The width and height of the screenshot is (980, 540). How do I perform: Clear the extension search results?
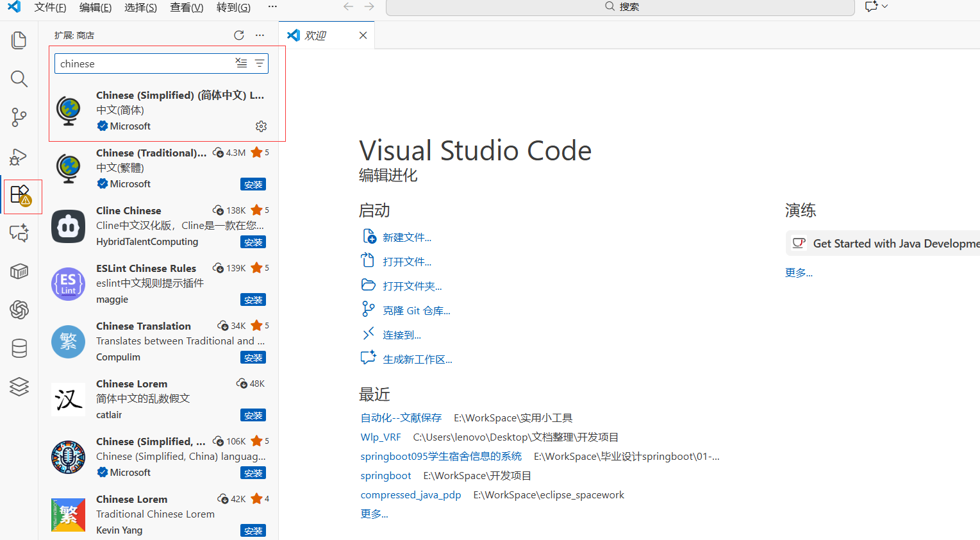point(241,63)
